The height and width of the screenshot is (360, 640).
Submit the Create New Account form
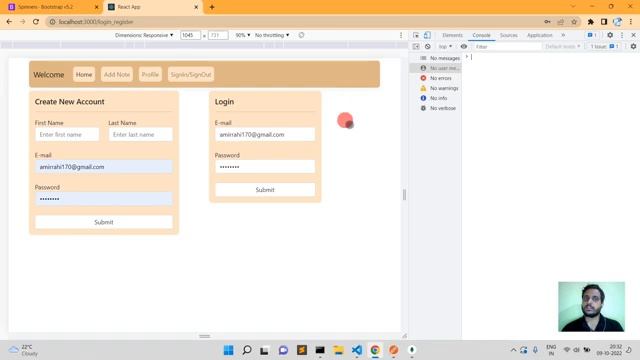104,222
